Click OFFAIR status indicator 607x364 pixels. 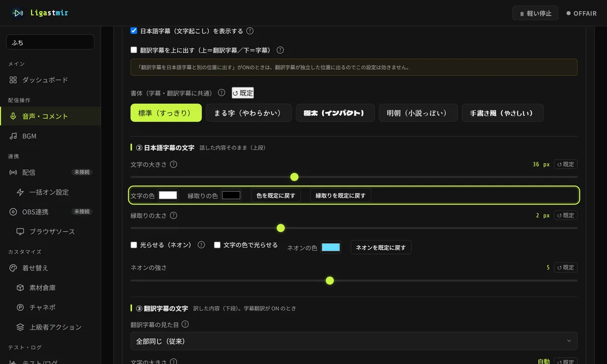click(582, 14)
